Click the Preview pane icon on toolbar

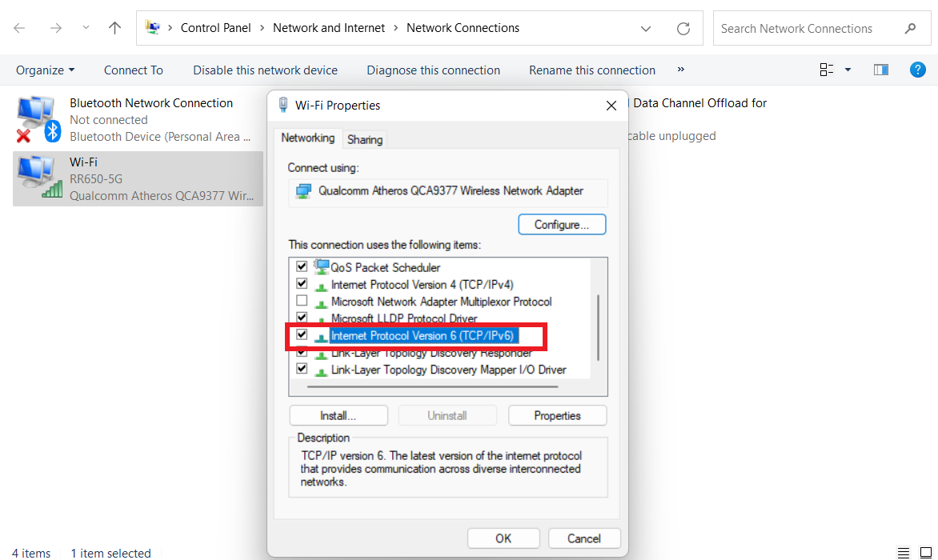[x=880, y=70]
